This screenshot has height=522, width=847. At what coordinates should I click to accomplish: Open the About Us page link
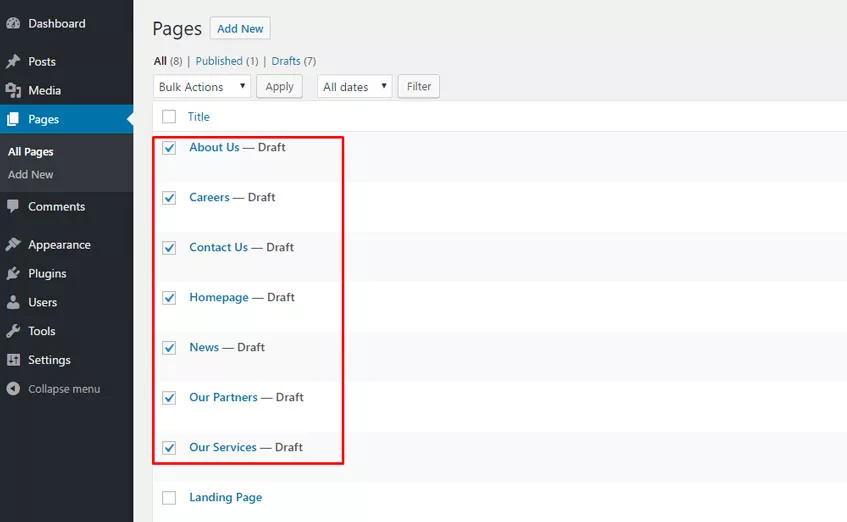click(214, 147)
